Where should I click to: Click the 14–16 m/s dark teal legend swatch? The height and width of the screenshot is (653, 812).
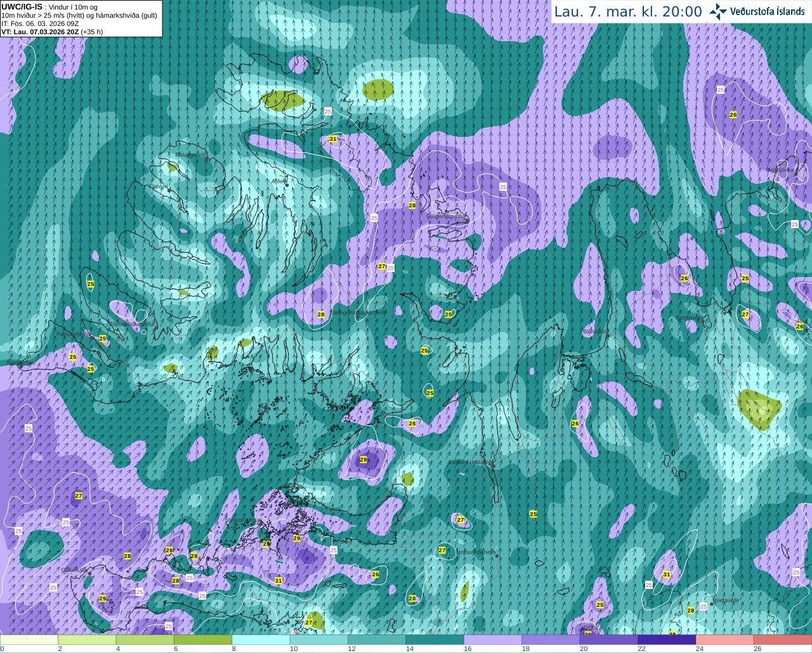(x=435, y=640)
